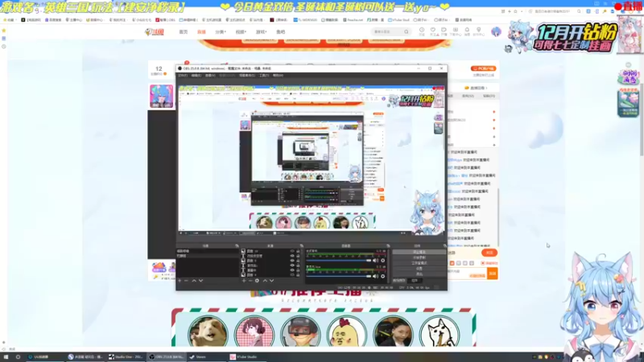Image resolution: width=644 pixels, height=362 pixels.
Task: Move selected source down in OBS
Action: pyautogui.click(x=271, y=280)
